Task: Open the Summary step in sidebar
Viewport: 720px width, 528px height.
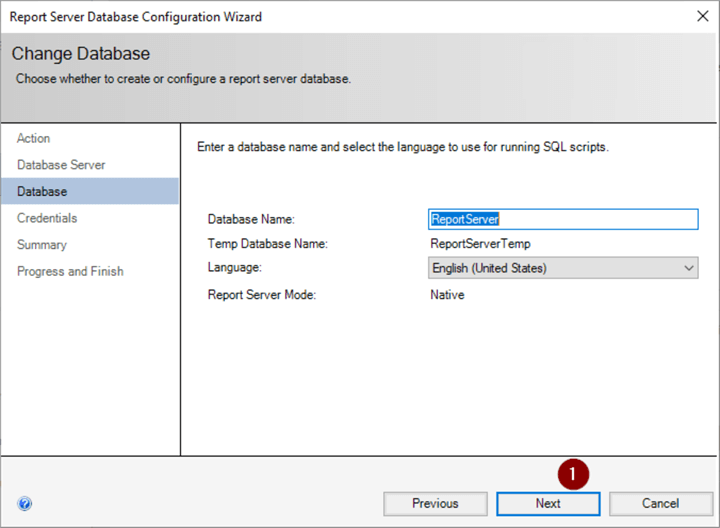Action: 42,245
